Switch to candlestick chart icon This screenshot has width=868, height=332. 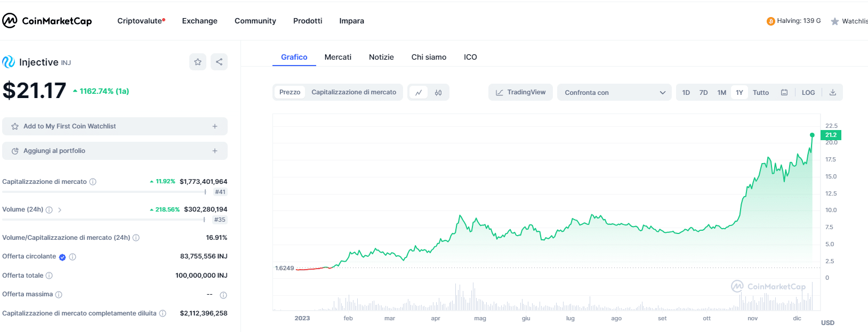[x=438, y=93]
